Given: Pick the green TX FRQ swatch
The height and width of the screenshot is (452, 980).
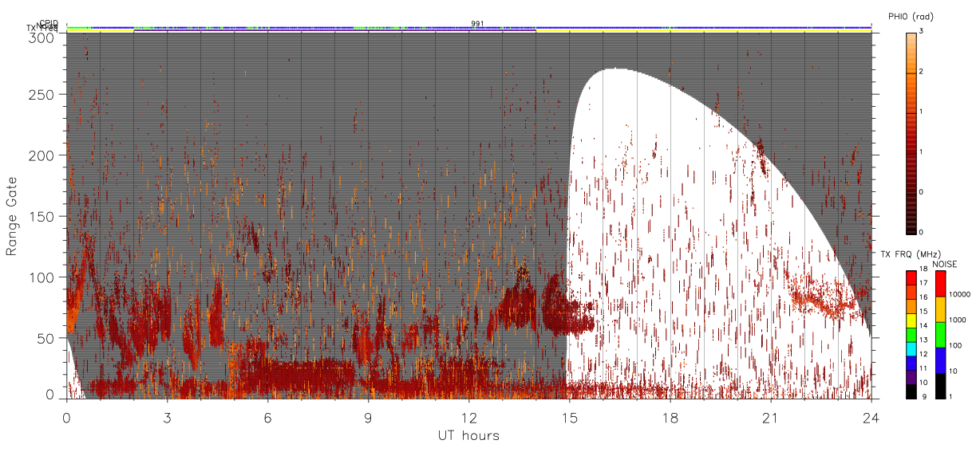Looking at the screenshot, I should coord(911,335).
